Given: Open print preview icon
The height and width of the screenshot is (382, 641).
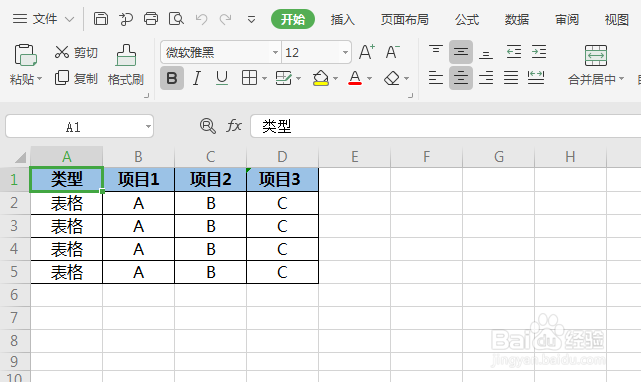Looking at the screenshot, I should pyautogui.click(x=176, y=19).
